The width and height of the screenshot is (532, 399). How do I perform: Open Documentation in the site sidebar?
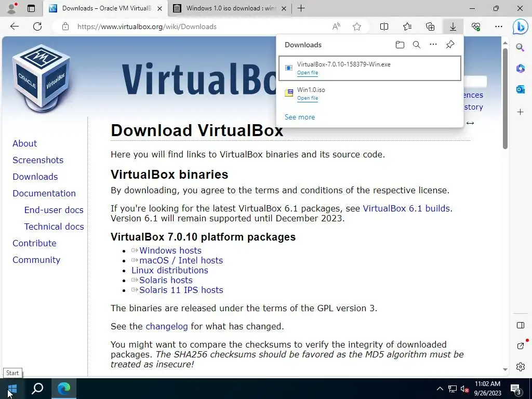[x=44, y=193]
